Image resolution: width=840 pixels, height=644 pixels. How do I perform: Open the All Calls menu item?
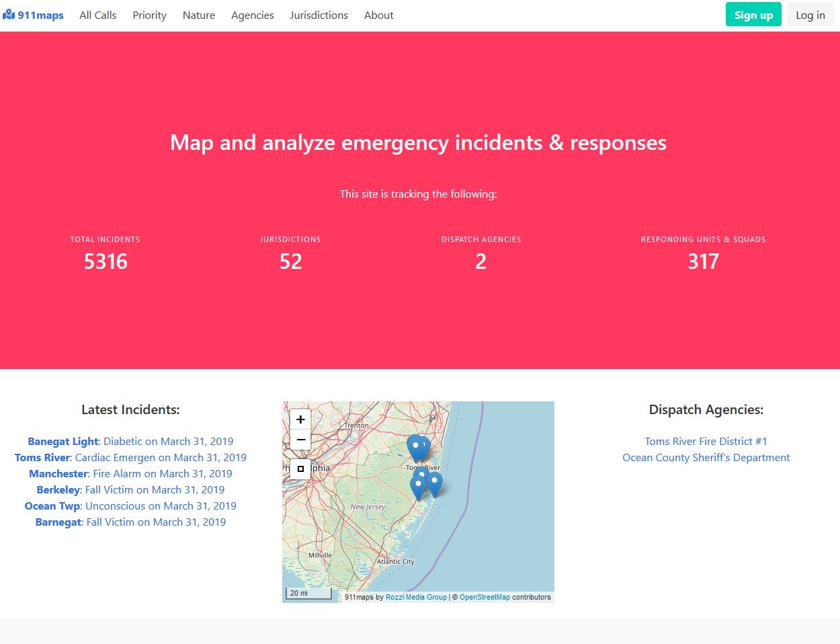coord(98,15)
